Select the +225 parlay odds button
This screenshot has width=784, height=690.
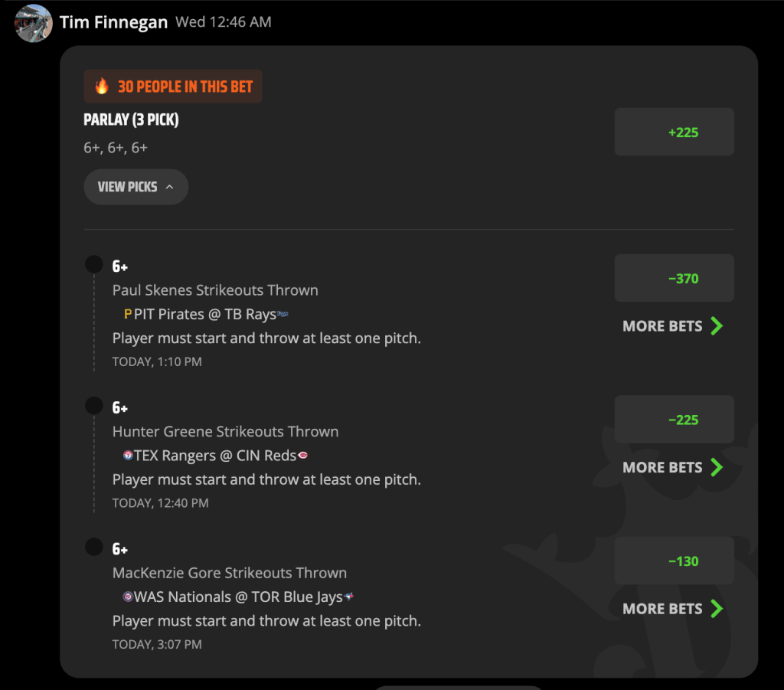[674, 132]
